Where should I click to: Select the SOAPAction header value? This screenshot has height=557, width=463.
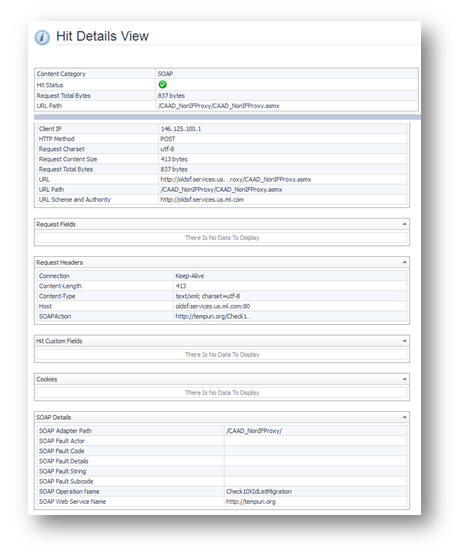[x=214, y=317]
